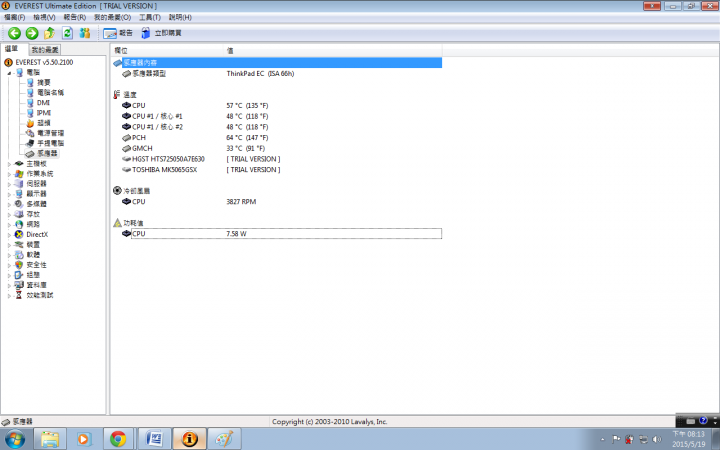Select the HGST HTS725050A7E630 drive row
Viewport: 720px width, 450px height.
click(x=277, y=159)
